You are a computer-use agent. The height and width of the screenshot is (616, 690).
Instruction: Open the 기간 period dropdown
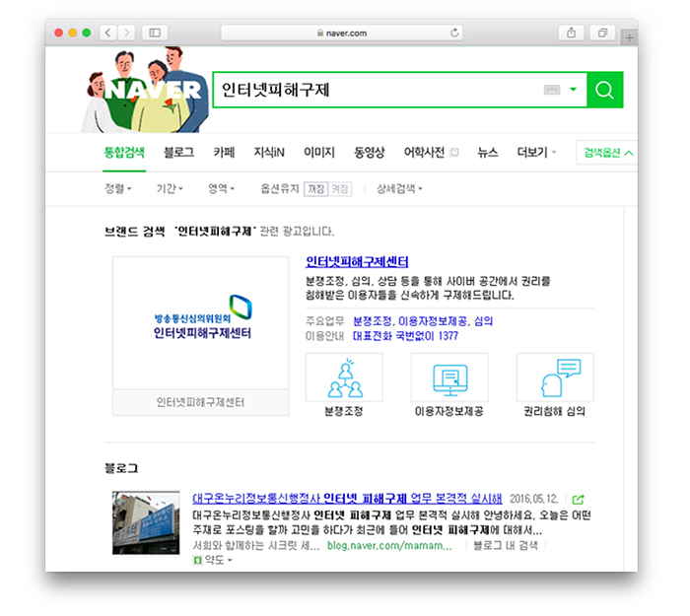(x=170, y=189)
